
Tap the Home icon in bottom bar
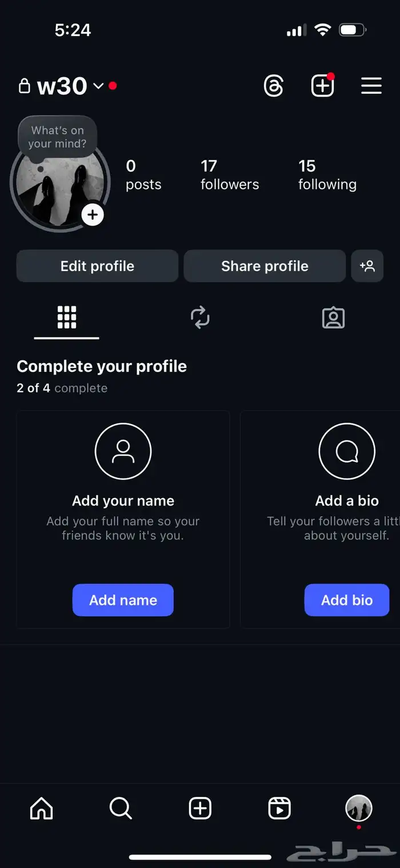41,809
